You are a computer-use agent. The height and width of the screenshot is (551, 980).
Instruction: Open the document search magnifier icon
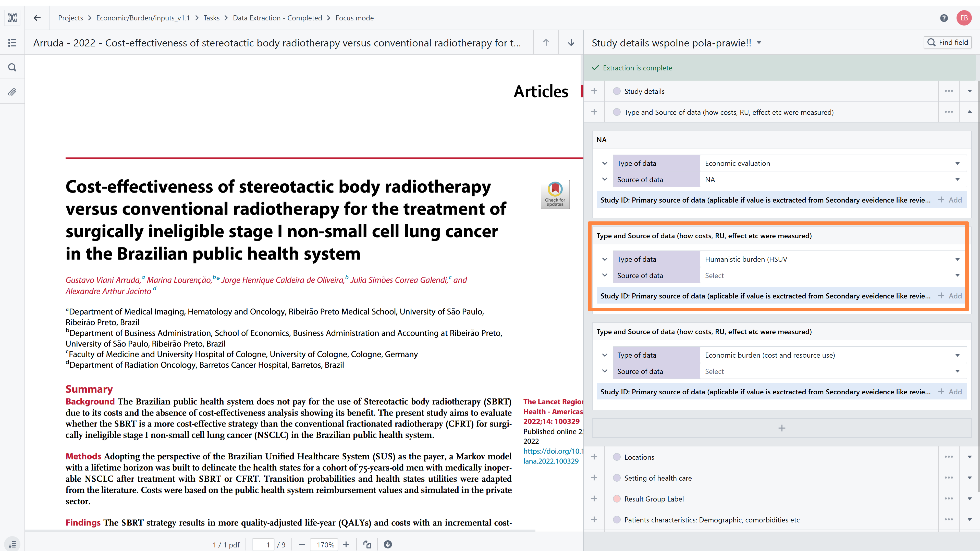[12, 67]
